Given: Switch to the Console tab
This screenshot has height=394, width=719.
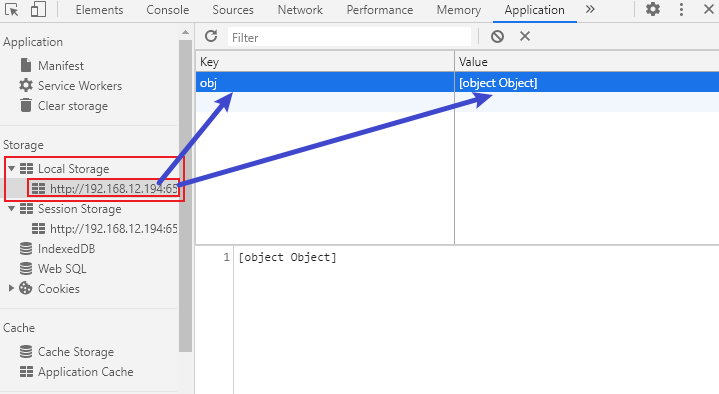Looking at the screenshot, I should (x=167, y=10).
